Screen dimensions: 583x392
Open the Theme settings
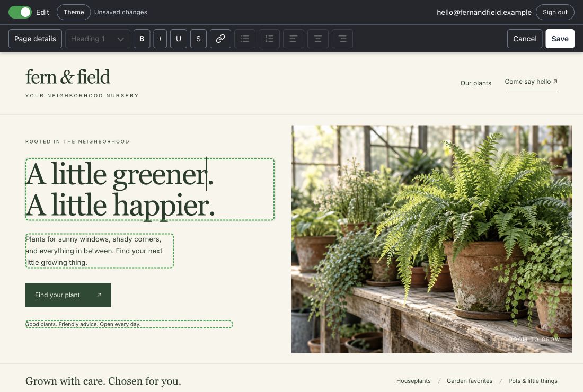tap(74, 12)
